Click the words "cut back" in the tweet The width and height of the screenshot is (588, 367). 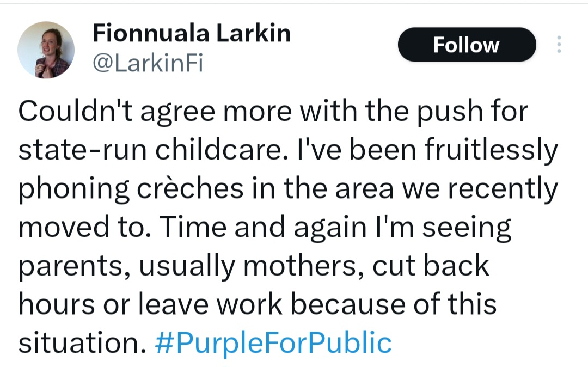tap(431, 266)
